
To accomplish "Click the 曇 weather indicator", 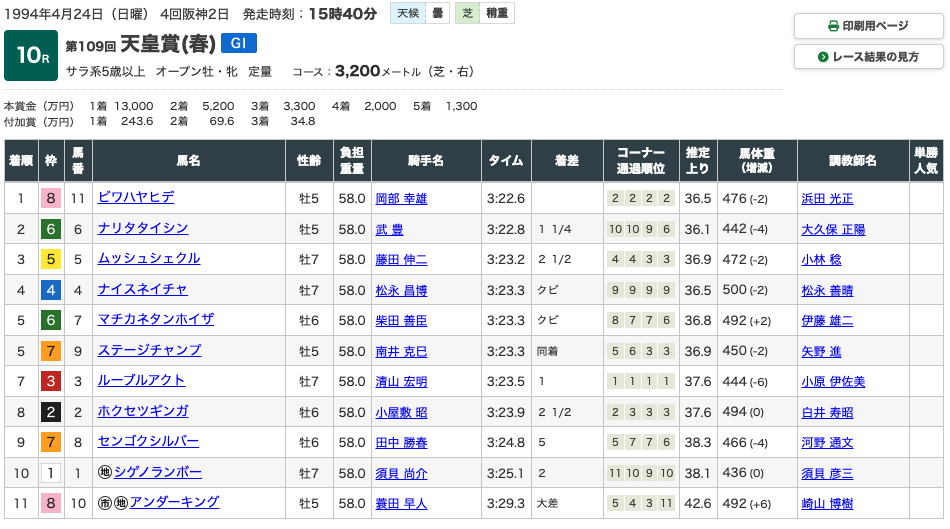I will click(x=437, y=14).
